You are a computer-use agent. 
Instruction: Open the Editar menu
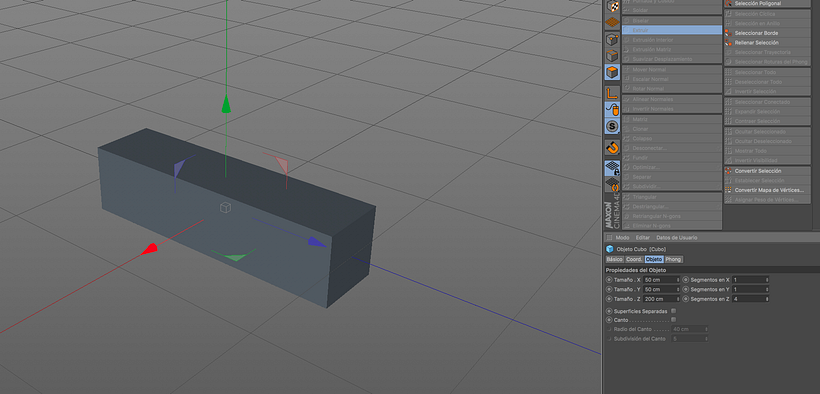(x=643, y=238)
